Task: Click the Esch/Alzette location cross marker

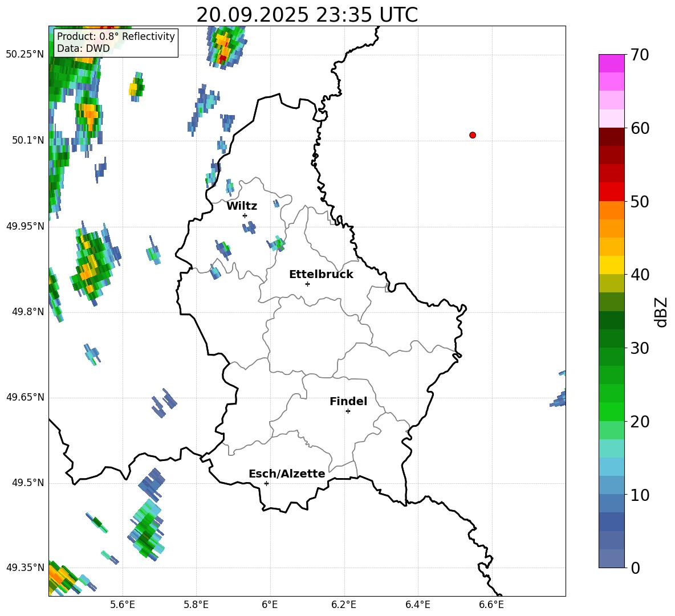Action: pyautogui.click(x=266, y=483)
